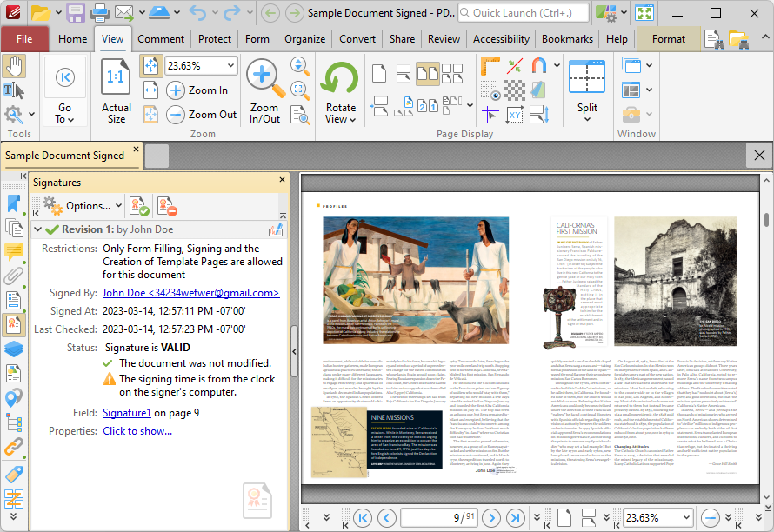Screen dimensions: 774x532
Task: Go to next page button
Action: tap(491, 518)
